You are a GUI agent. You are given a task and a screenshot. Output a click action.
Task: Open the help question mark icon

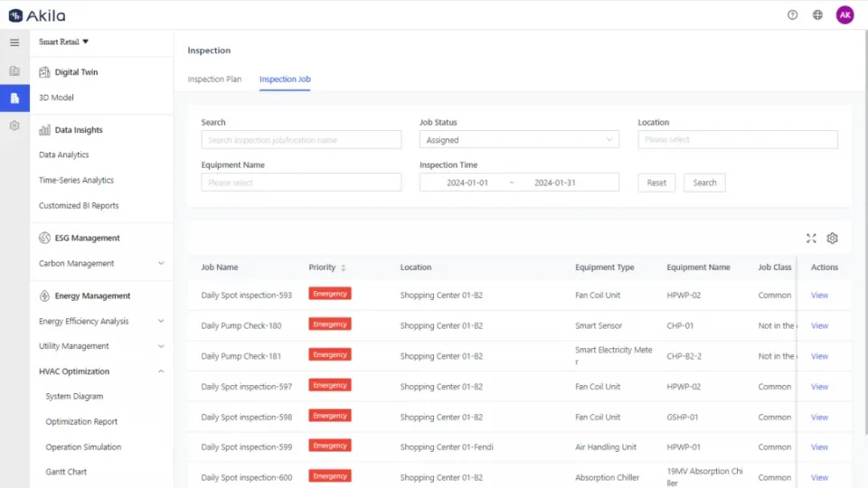click(x=792, y=15)
